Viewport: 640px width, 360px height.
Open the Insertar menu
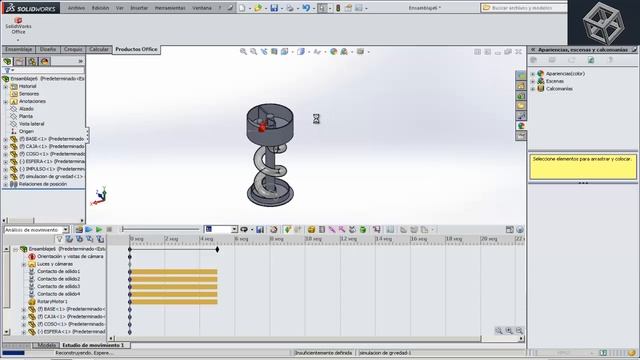139,8
